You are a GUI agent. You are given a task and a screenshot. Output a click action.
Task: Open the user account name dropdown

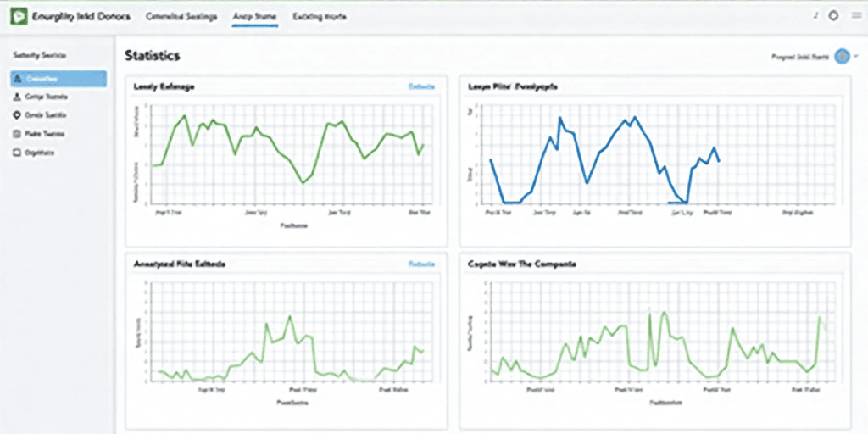tap(799, 57)
